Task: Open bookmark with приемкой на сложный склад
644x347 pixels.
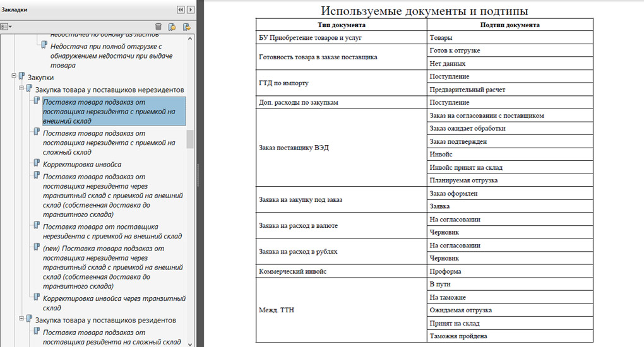Action: coord(109,143)
